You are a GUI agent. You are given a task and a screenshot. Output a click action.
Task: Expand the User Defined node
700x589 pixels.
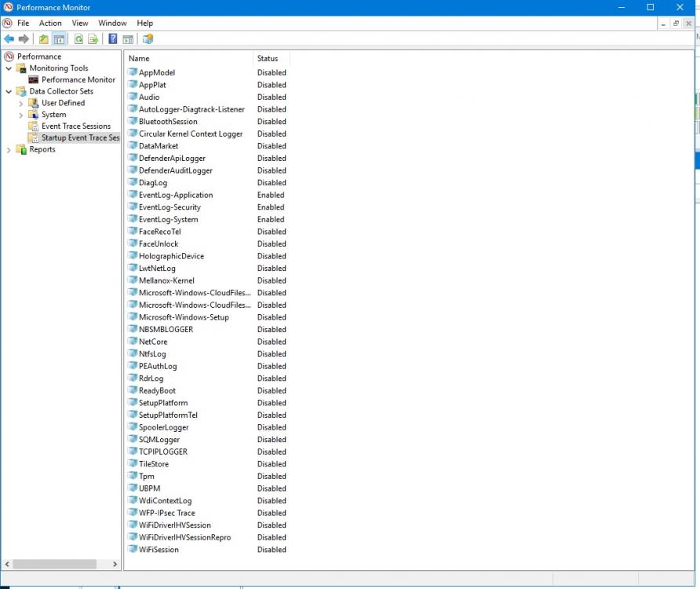click(21, 103)
